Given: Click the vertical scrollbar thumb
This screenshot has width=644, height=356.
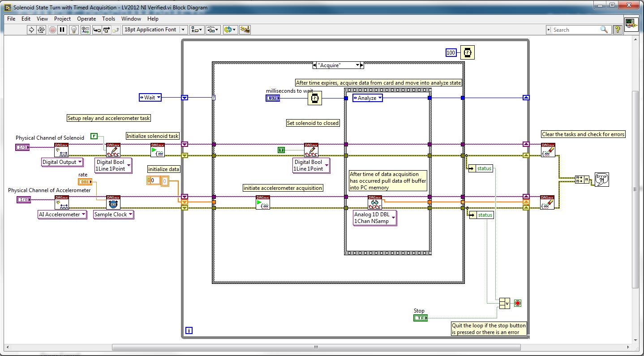Looking at the screenshot, I should (635, 189).
